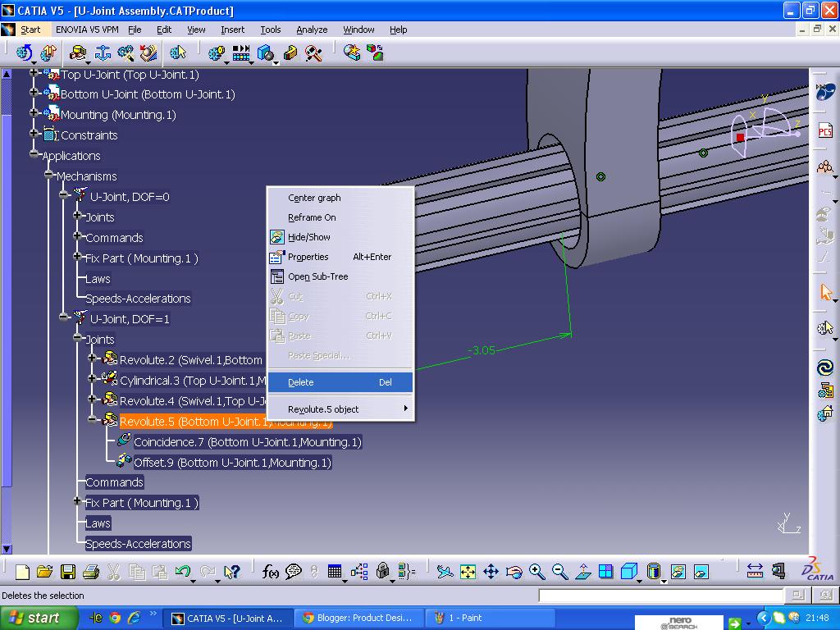Collapse the U-Joint, DOF=0 node
Screen dimensions: 840x630
click(64, 195)
